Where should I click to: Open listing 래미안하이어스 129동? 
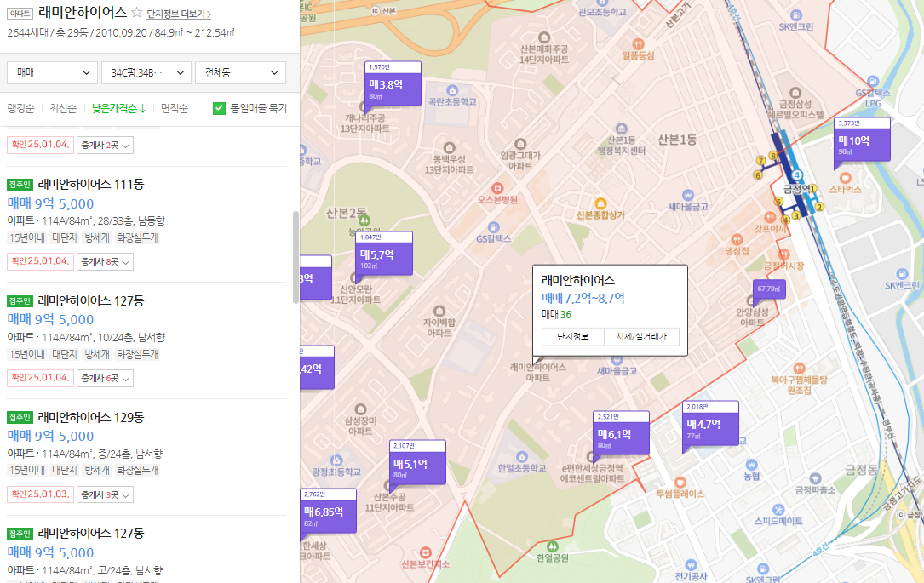tap(91, 418)
